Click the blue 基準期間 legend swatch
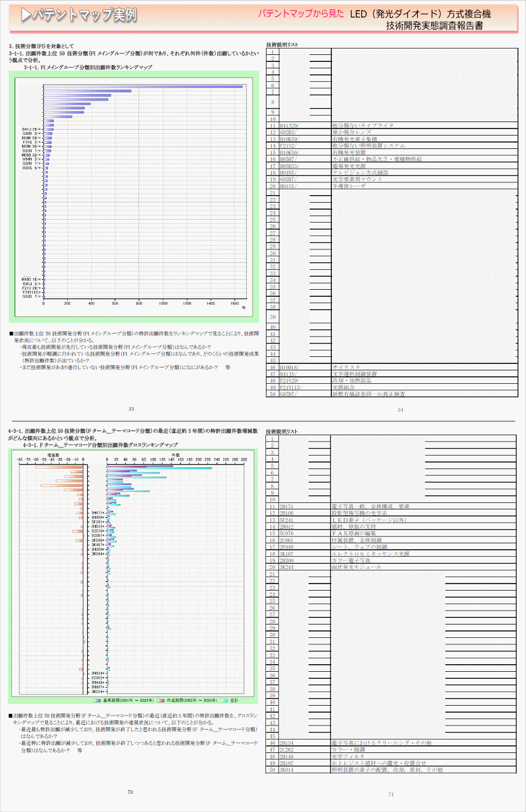Screen dimensions: 526x812 [97, 700]
